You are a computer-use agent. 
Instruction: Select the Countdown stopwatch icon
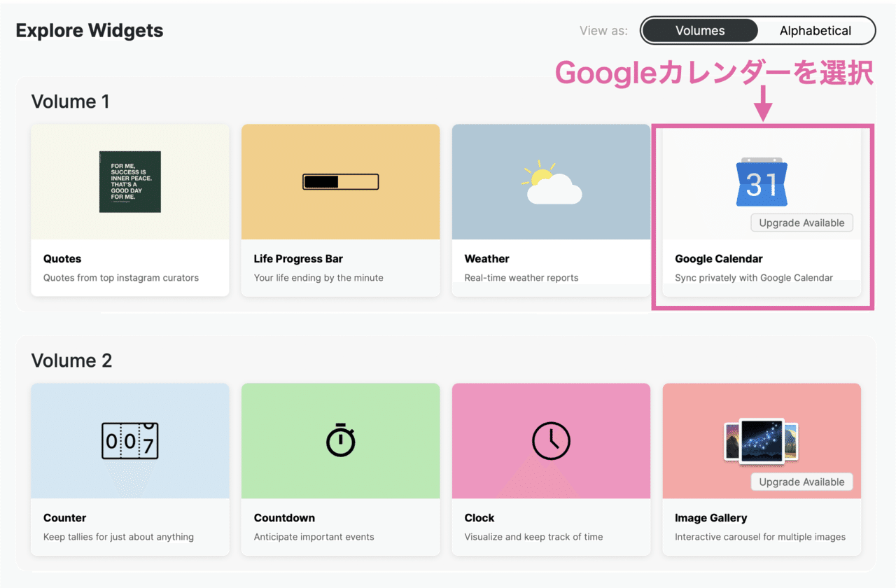coord(340,440)
